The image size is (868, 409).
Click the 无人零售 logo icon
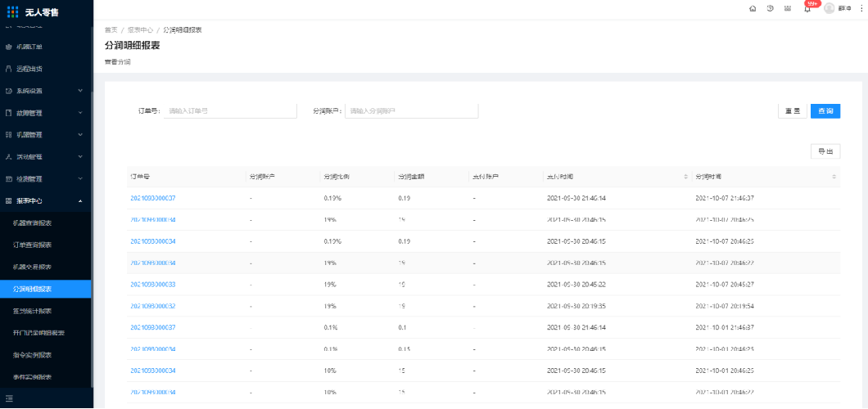point(12,11)
